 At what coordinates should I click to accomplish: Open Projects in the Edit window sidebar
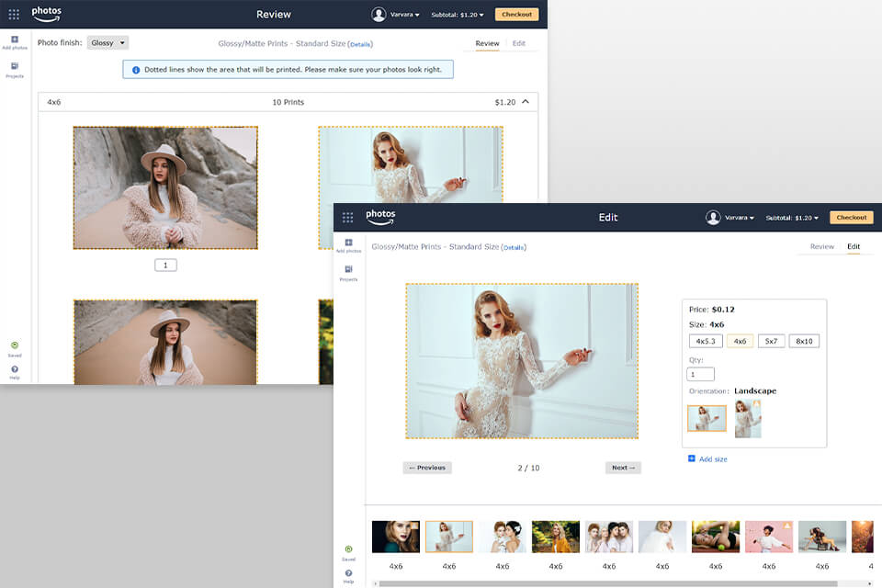(348, 270)
